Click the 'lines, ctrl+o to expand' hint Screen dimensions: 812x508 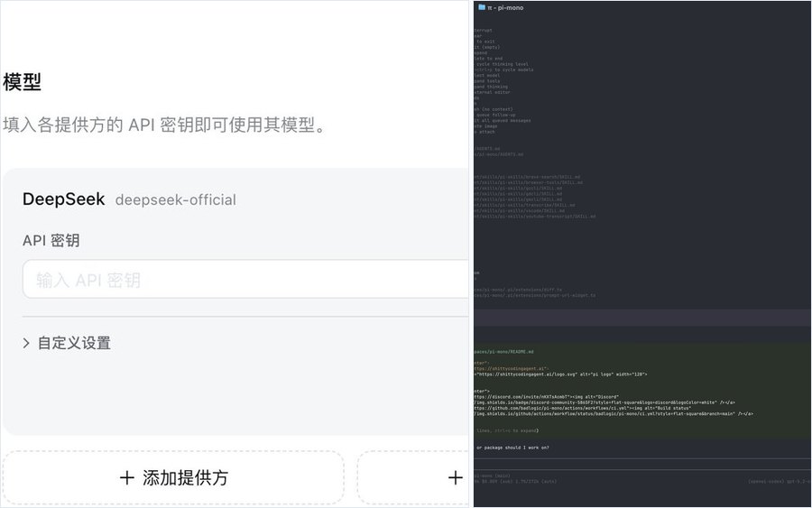coord(507,430)
